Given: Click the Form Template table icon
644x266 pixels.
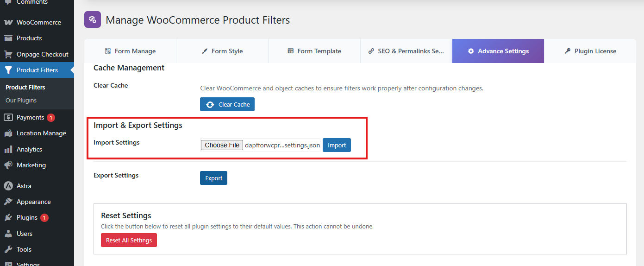Looking at the screenshot, I should click(x=291, y=51).
